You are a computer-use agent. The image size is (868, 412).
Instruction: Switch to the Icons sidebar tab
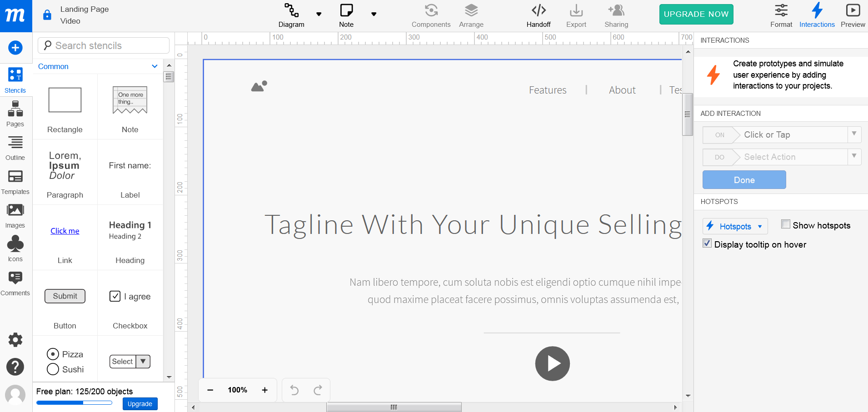tap(15, 249)
